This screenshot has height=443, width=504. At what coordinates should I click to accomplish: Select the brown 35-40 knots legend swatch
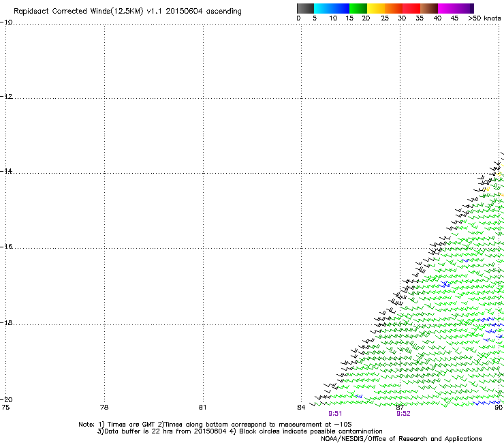tap(429, 8)
